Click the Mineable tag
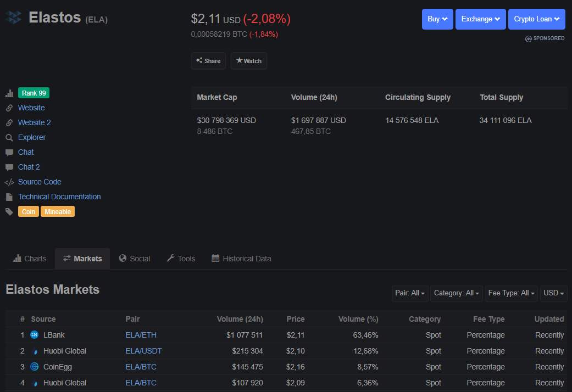This screenshot has width=572, height=392. tap(57, 212)
